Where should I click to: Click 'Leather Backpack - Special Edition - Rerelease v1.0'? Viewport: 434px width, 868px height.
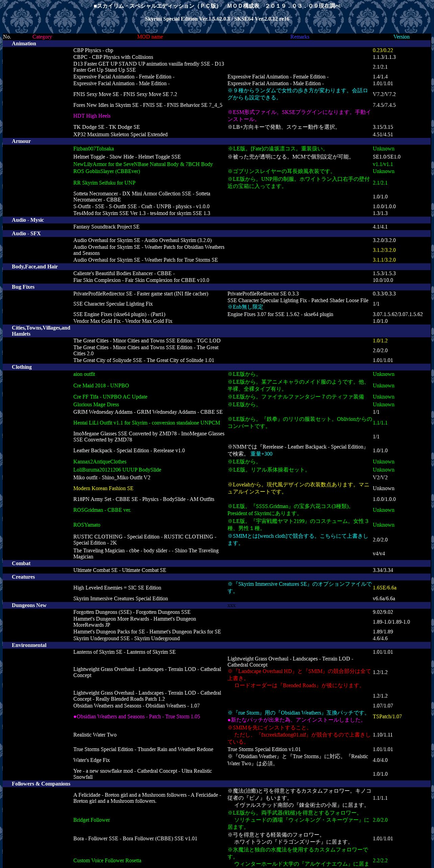point(129,451)
